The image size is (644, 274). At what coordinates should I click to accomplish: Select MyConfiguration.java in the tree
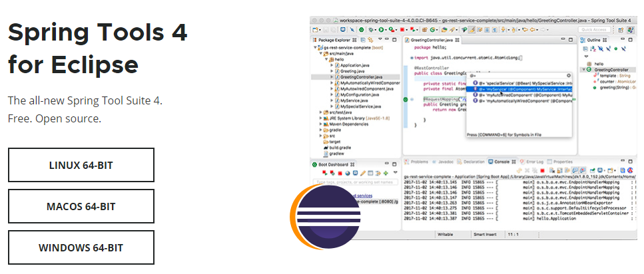pyautogui.click(x=356, y=94)
